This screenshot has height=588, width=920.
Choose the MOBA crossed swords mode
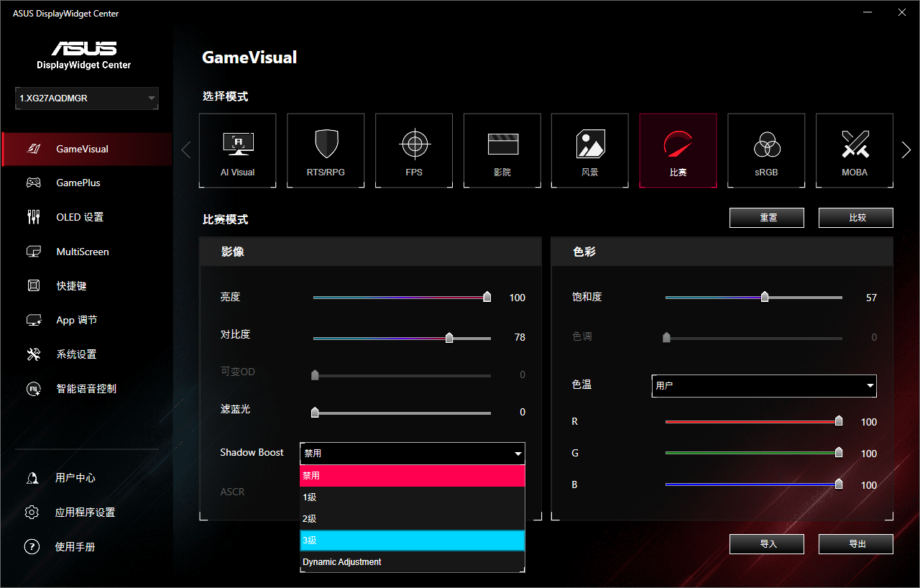(855, 150)
